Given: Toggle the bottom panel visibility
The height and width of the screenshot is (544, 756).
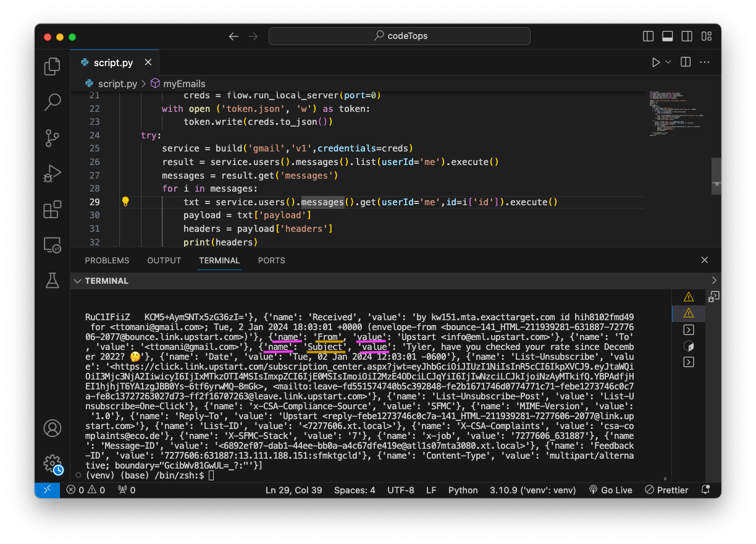Looking at the screenshot, I should point(667,36).
